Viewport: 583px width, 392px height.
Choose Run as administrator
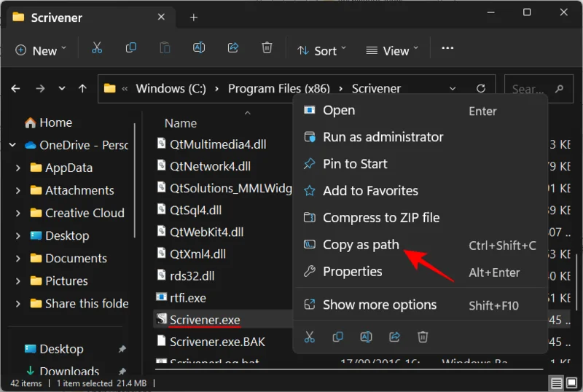[420, 137]
